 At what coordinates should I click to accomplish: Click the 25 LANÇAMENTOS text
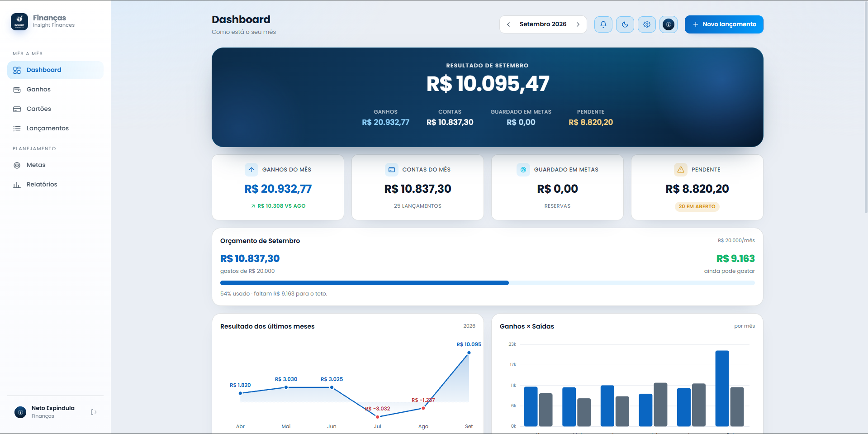[x=417, y=206]
